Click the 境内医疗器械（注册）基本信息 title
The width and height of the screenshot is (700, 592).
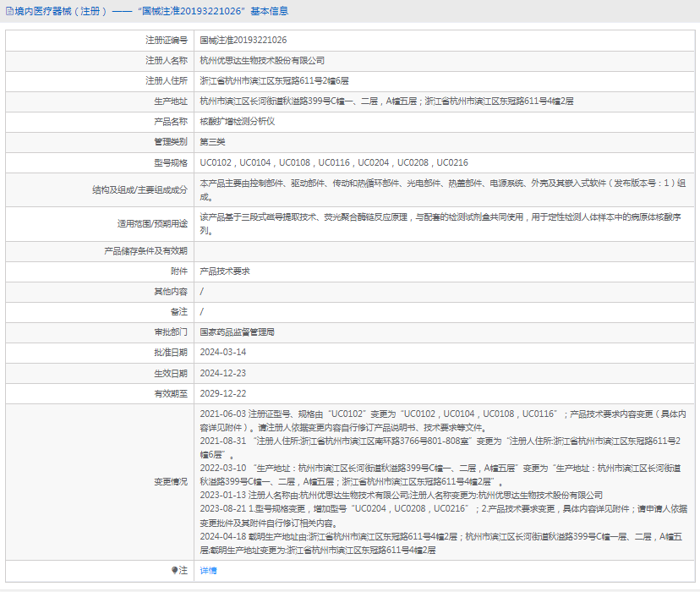coord(151,11)
